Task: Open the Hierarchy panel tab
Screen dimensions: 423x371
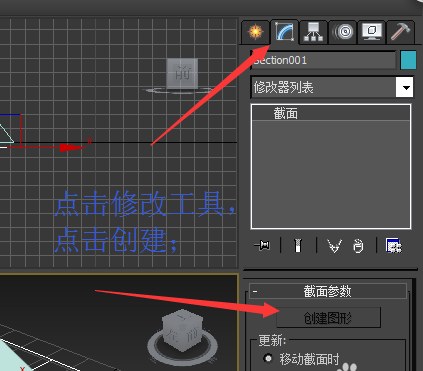Action: click(x=313, y=32)
